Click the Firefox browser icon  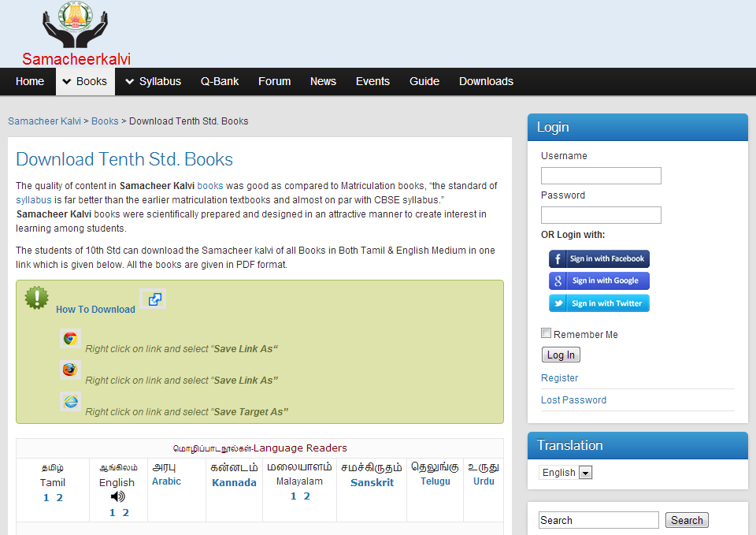click(x=70, y=370)
